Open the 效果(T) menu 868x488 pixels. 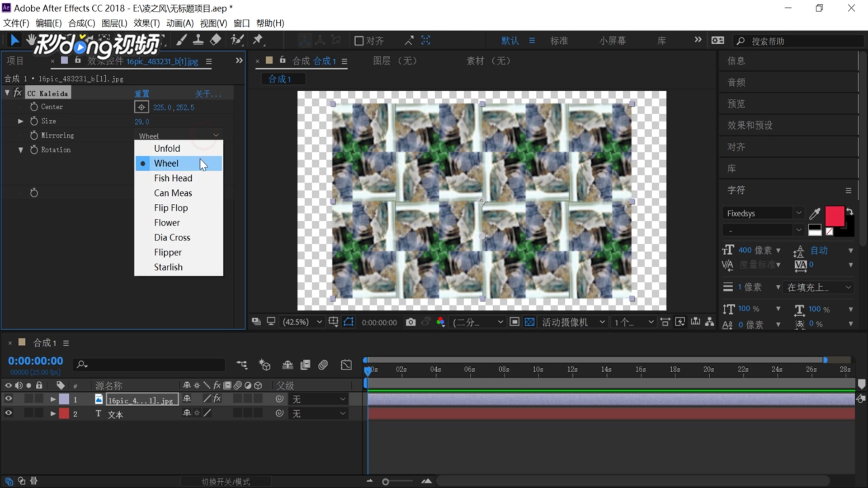(x=146, y=23)
